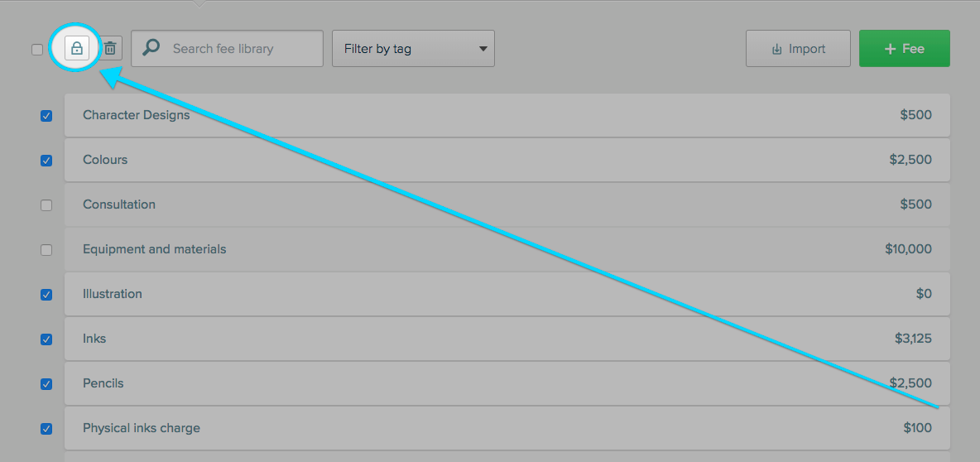Open the Consultation fee row
The height and width of the screenshot is (462, 980).
tap(507, 205)
